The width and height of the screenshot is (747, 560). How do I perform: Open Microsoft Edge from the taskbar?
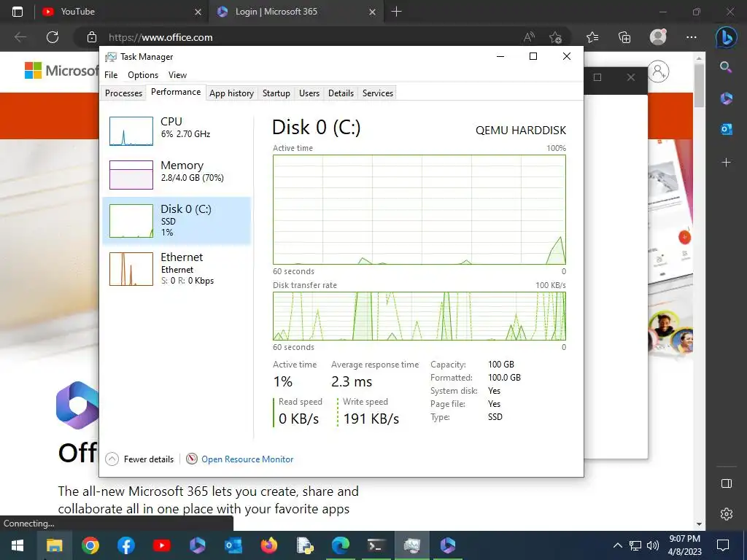tap(340, 545)
